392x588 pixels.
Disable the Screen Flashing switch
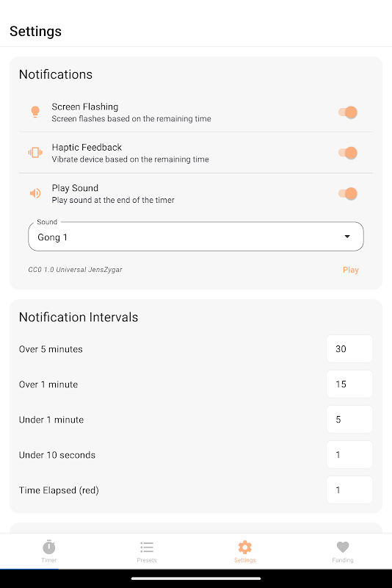pyautogui.click(x=347, y=112)
